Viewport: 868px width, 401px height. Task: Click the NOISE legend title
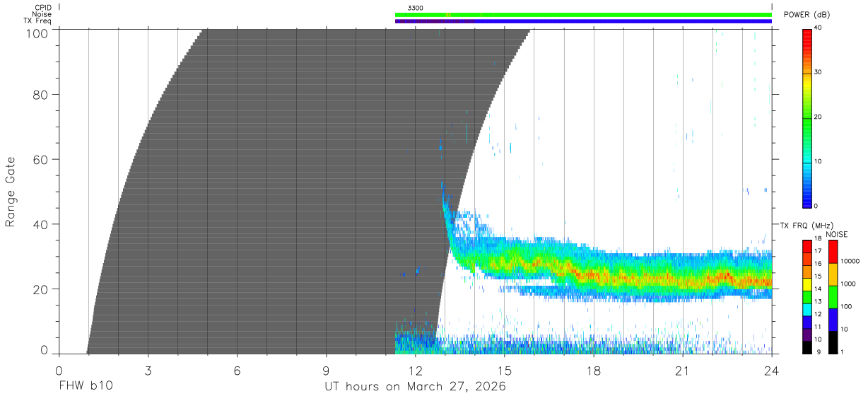836,234
